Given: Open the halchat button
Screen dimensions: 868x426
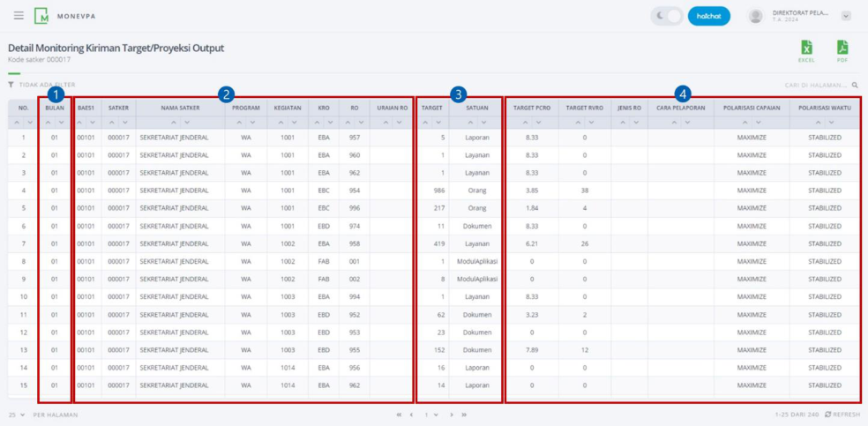Looking at the screenshot, I should [708, 16].
